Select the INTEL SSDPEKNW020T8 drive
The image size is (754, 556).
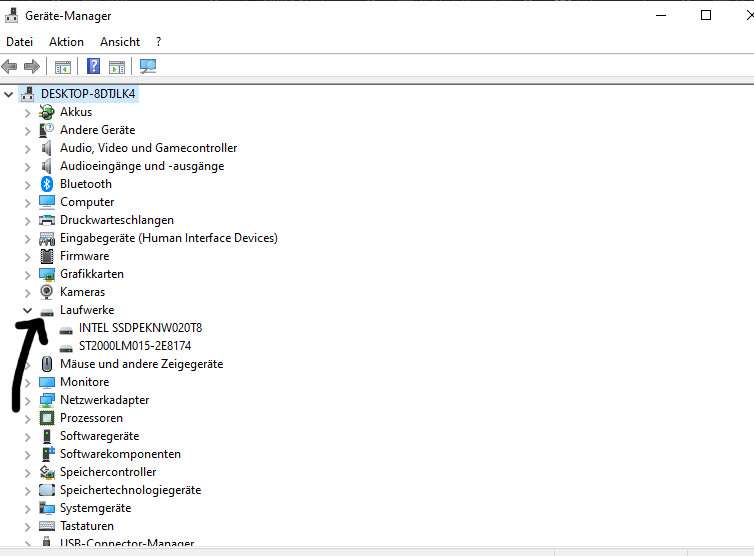[x=140, y=328]
